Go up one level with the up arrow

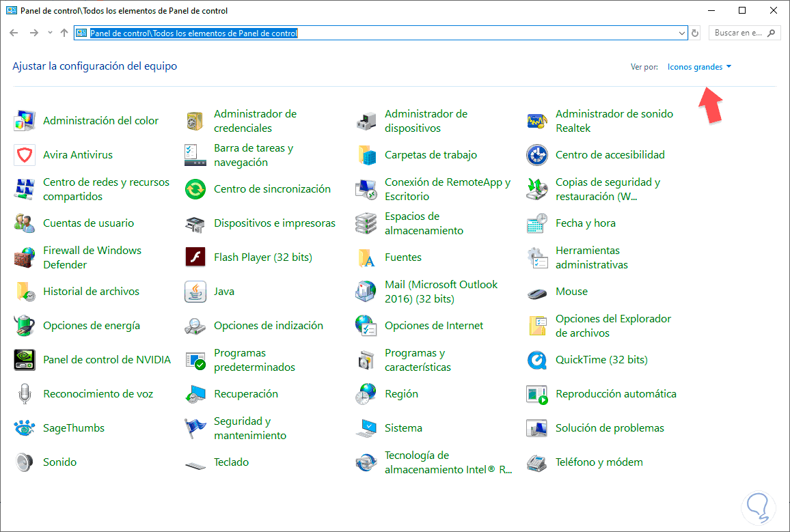click(64, 33)
